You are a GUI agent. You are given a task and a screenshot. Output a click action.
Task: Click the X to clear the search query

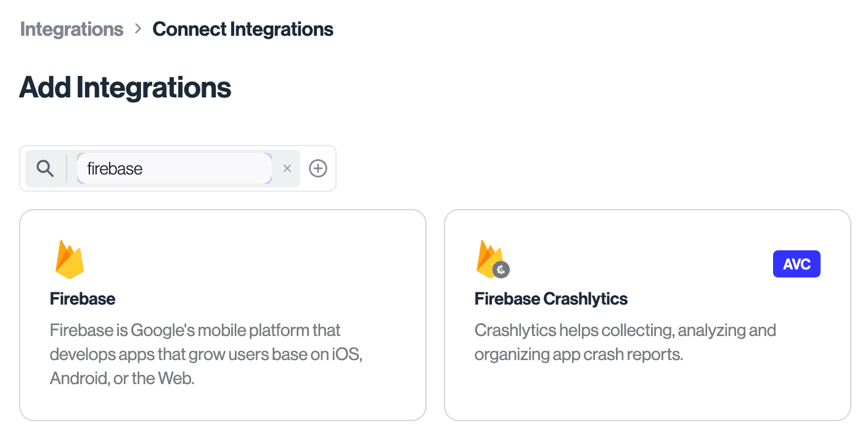pyautogui.click(x=287, y=168)
